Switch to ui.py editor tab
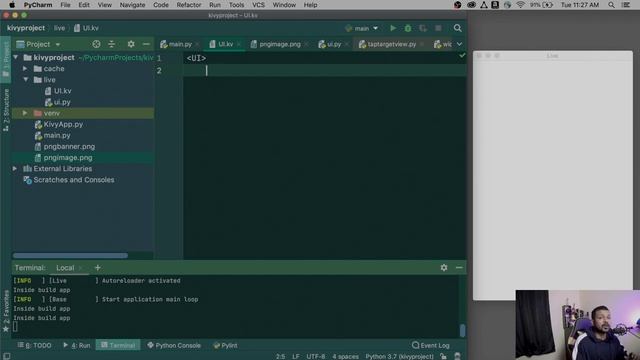 pyautogui.click(x=333, y=44)
